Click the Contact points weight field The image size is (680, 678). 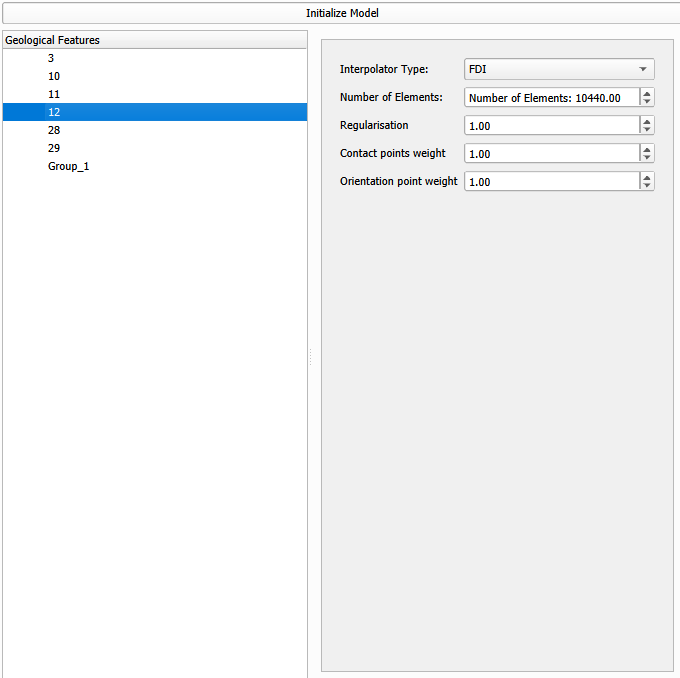pyautogui.click(x=552, y=154)
